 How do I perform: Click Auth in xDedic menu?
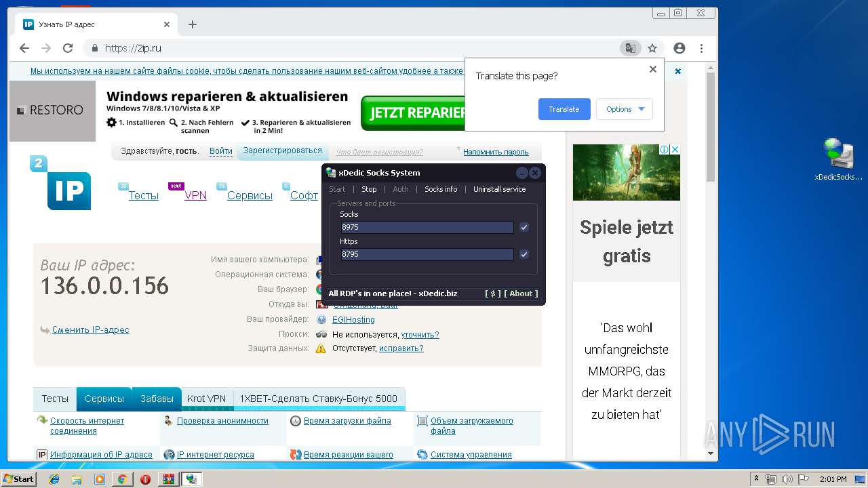tap(401, 189)
